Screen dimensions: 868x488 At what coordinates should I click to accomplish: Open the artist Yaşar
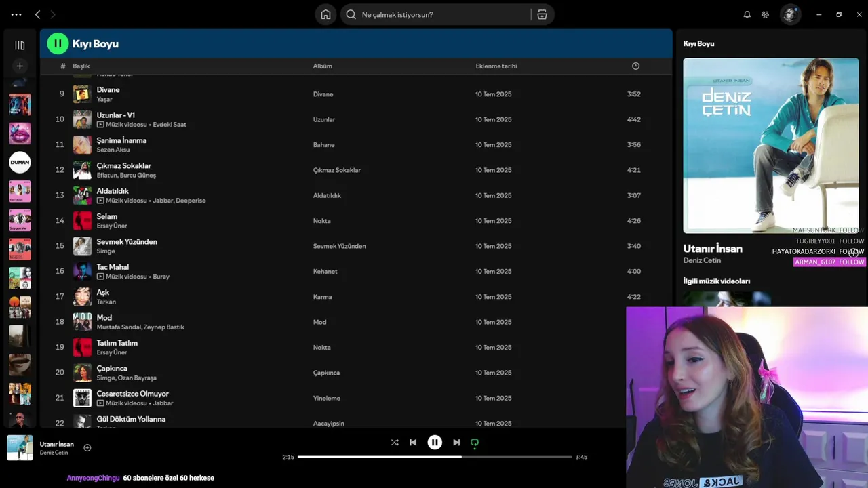(x=104, y=99)
